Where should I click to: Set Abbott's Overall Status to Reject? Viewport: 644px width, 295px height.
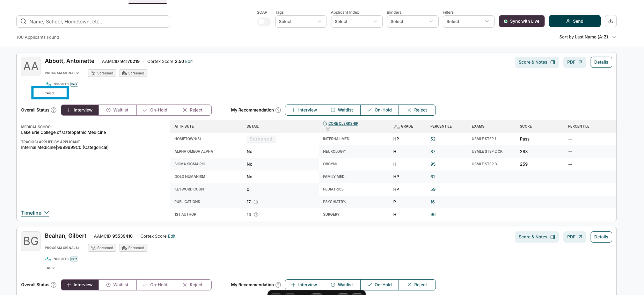pos(193,110)
